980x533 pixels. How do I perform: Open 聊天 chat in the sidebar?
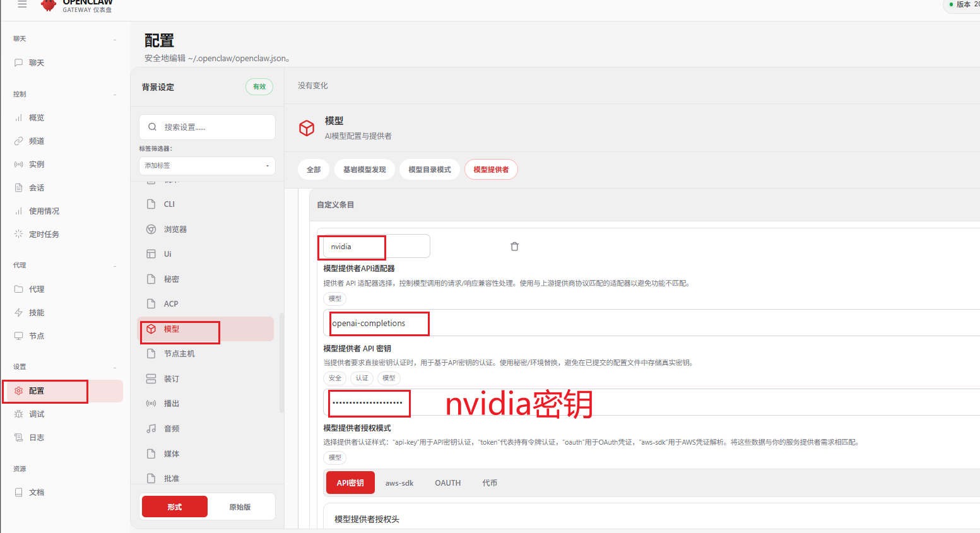point(36,63)
